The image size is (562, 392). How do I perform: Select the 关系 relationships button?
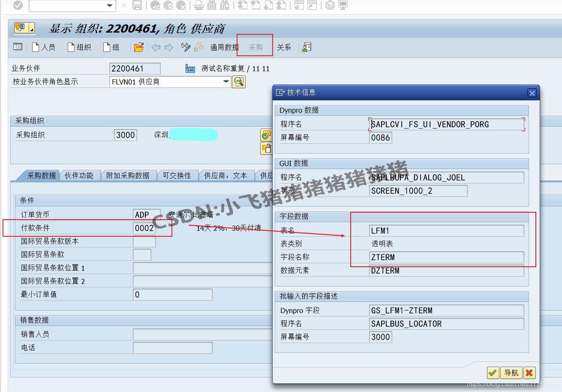pos(284,47)
